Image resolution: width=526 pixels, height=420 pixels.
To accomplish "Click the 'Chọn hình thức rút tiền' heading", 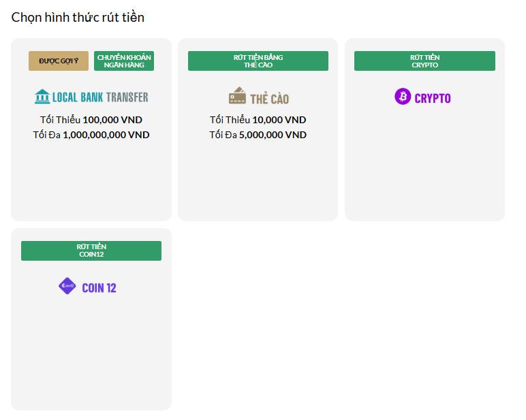I will point(78,18).
